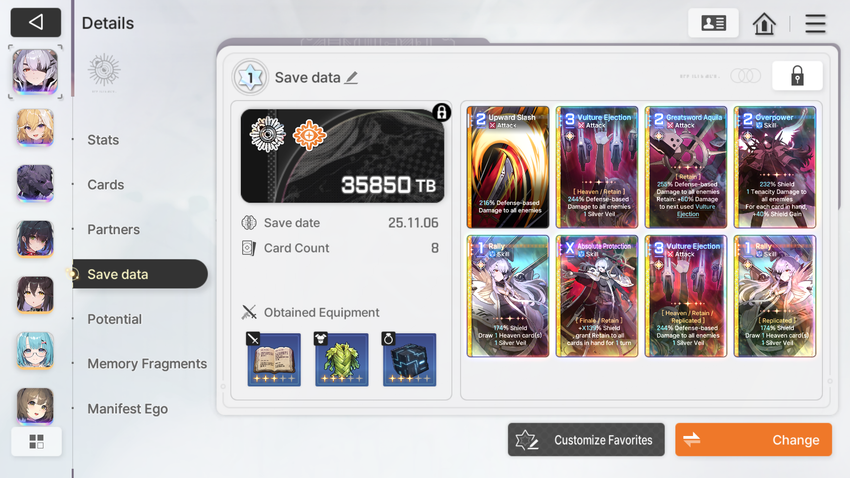Switch to the Partners section
Screen dimensions: 850x478
coord(113,230)
